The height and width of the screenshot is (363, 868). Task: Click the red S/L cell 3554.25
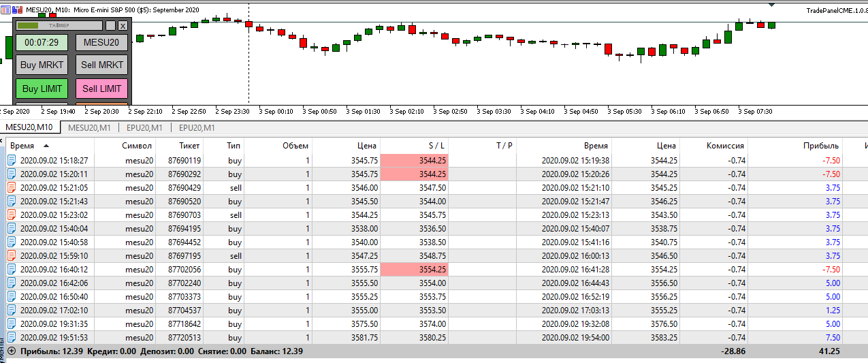point(415,269)
